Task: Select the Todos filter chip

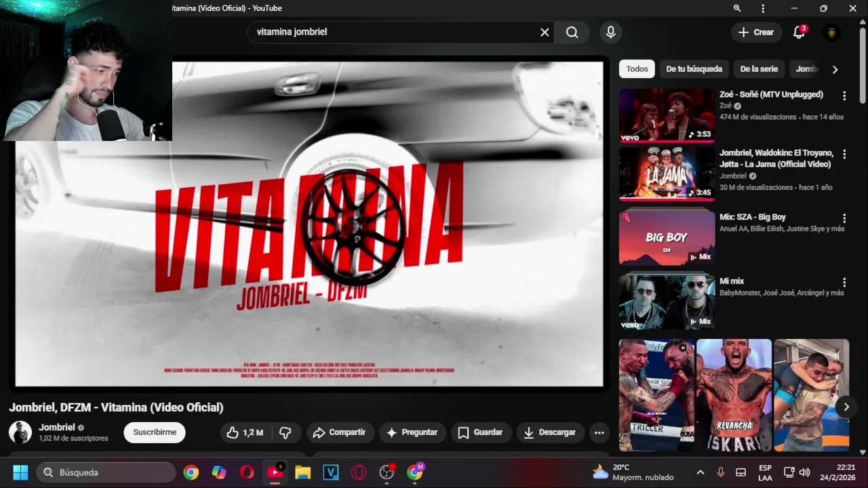Action: coord(637,69)
